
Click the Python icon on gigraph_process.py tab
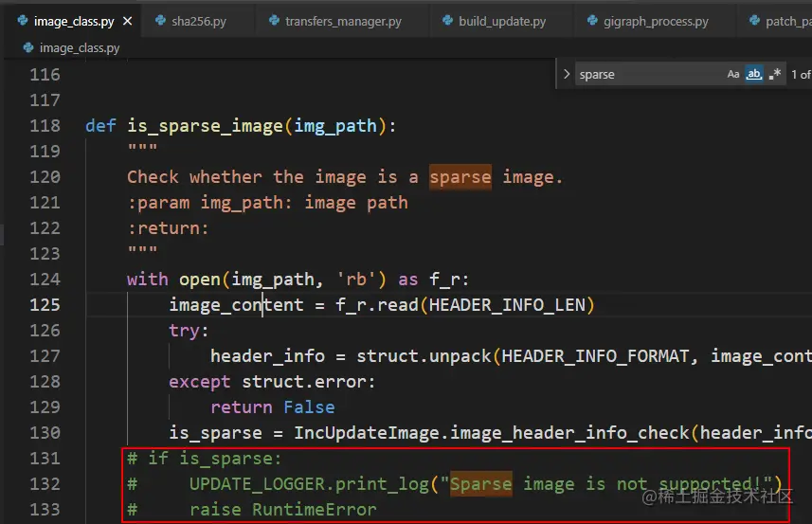pos(592,21)
